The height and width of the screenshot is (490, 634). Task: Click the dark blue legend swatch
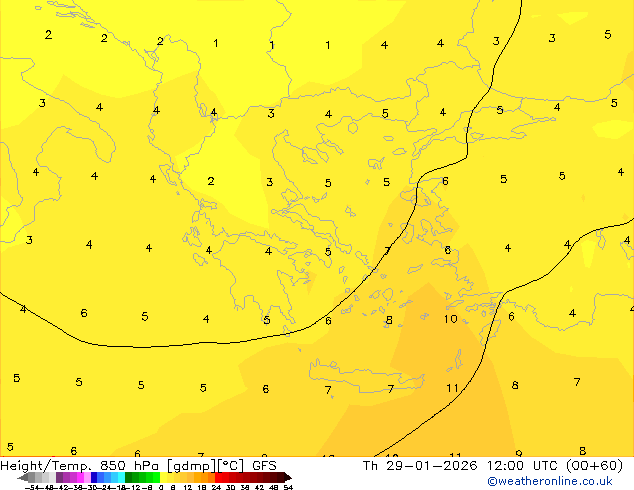click(94, 477)
